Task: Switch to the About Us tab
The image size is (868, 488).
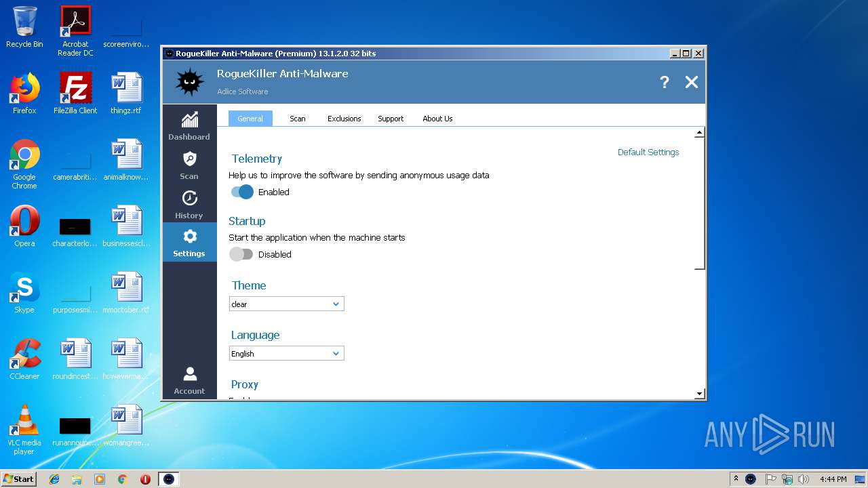Action: click(437, 119)
